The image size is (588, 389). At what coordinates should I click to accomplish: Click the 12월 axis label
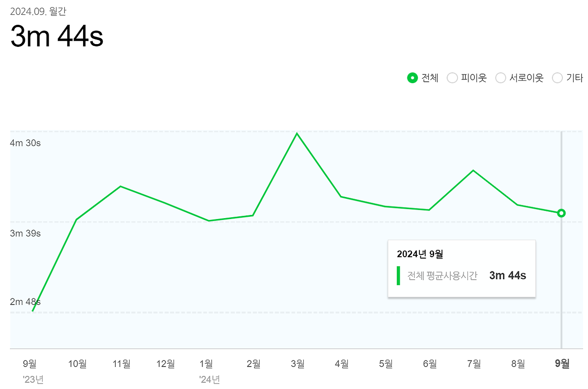pyautogui.click(x=165, y=364)
